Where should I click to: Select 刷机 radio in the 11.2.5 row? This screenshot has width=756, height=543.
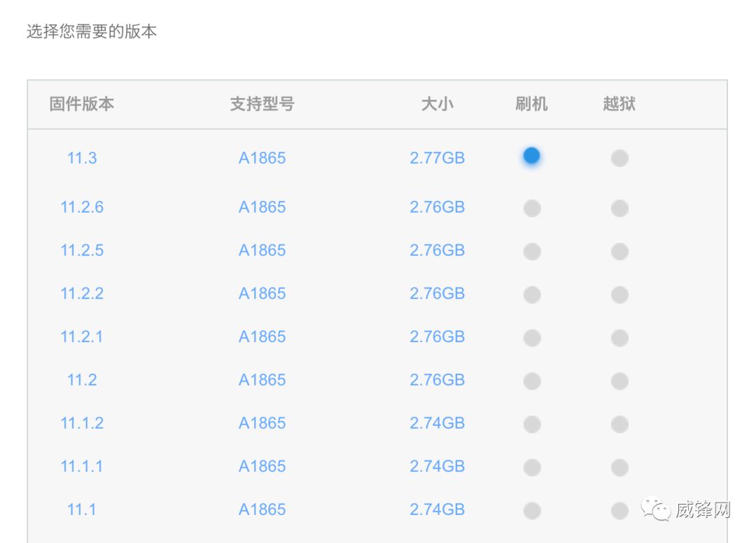(532, 251)
